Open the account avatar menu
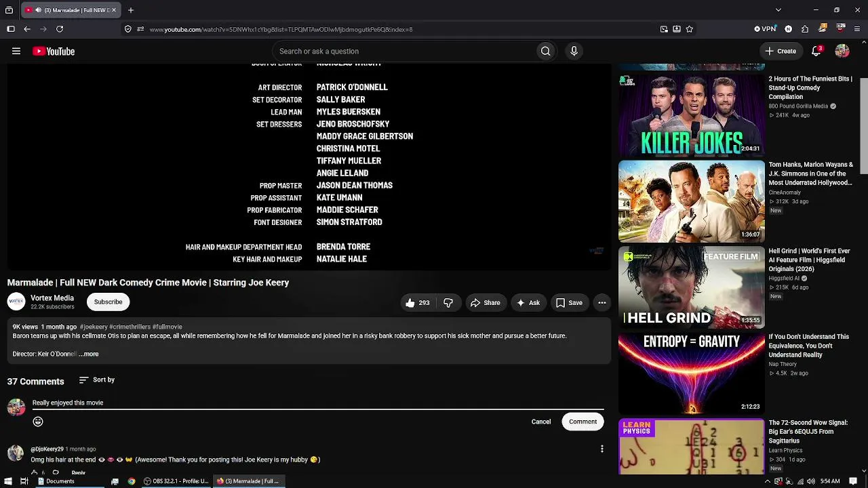The height and width of the screenshot is (488, 868). [x=842, y=52]
